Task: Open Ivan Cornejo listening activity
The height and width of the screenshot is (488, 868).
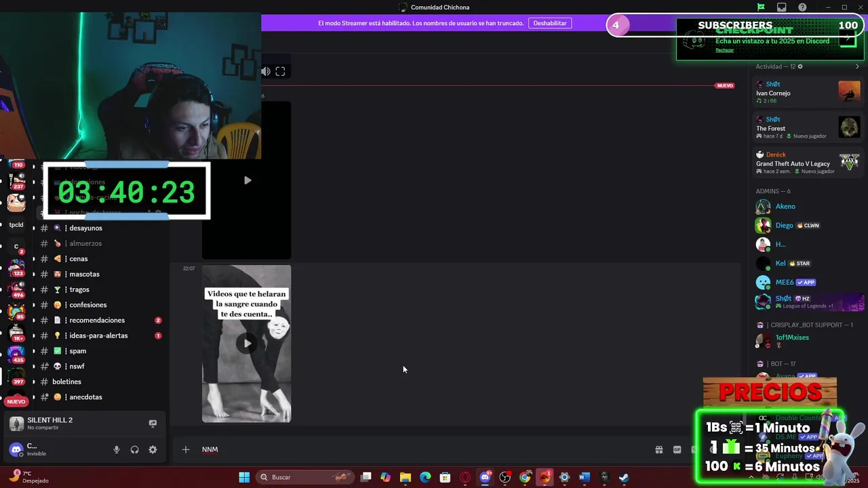Action: point(808,92)
